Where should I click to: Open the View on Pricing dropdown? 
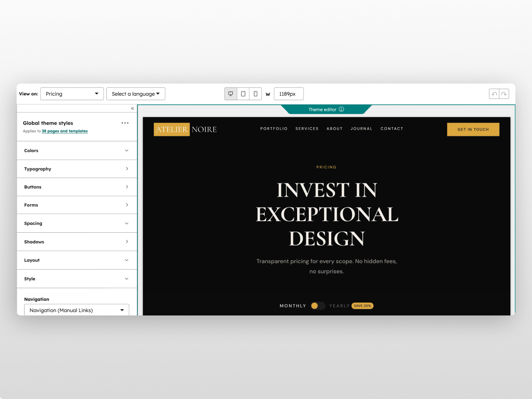pos(72,94)
